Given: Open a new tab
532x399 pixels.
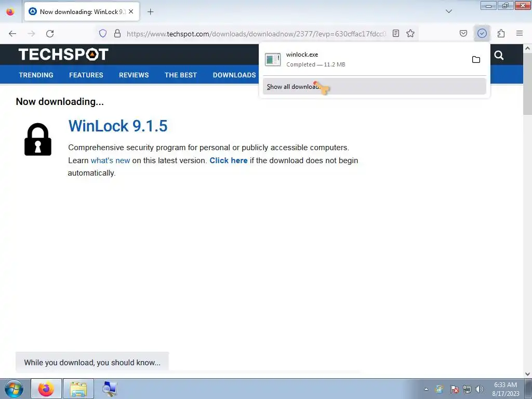Looking at the screenshot, I should click(150, 12).
